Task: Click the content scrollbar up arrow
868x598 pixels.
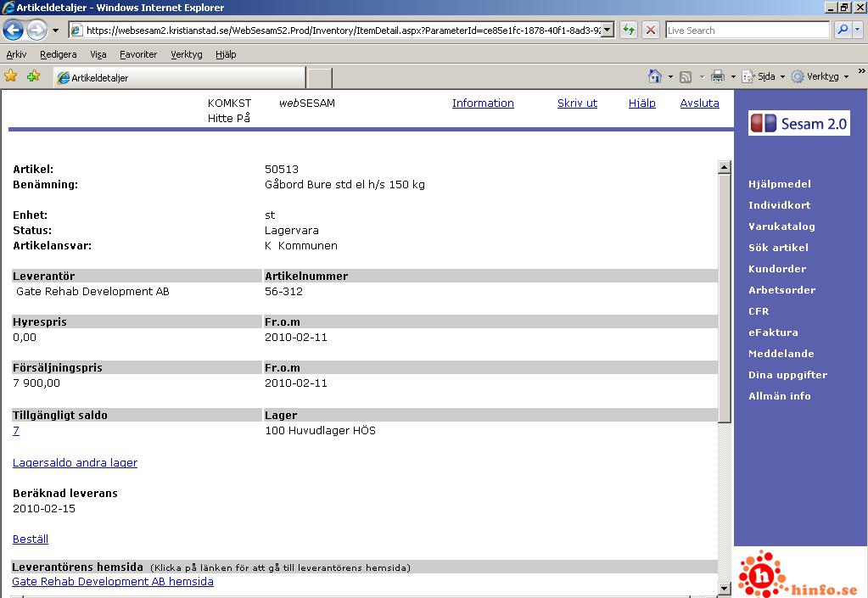Action: [x=724, y=167]
